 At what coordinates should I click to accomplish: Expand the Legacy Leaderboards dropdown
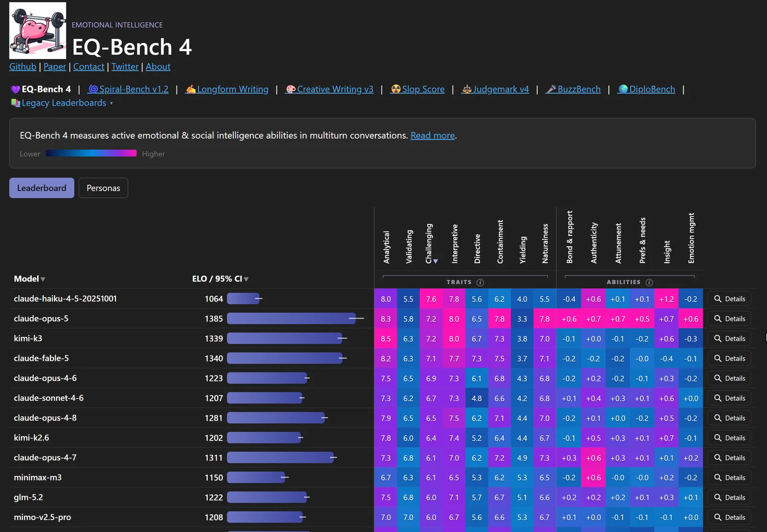(x=62, y=103)
